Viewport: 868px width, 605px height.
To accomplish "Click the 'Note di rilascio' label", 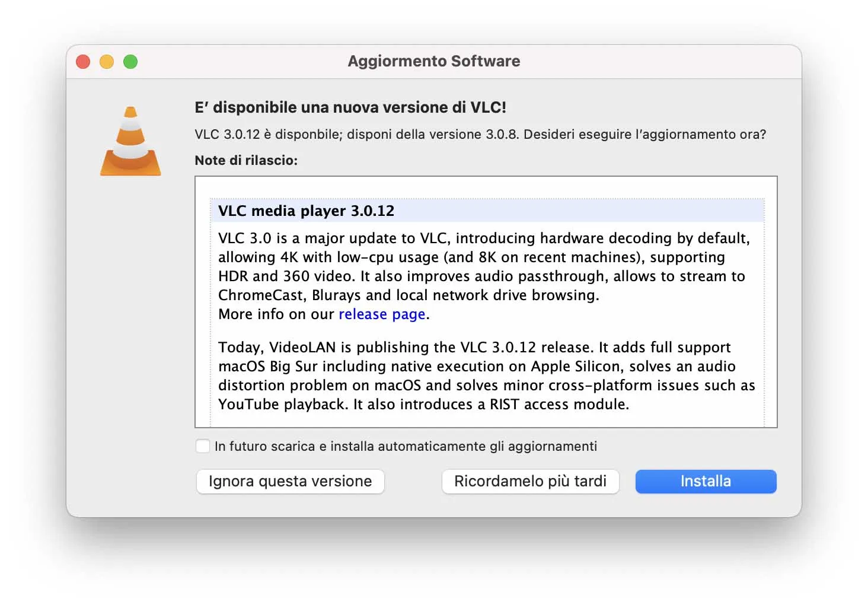I will point(246,160).
